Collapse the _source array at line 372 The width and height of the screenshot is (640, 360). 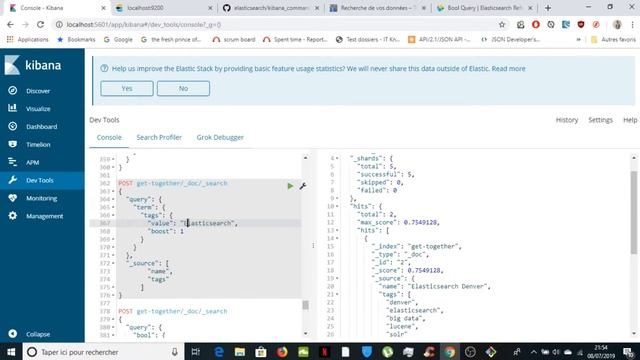click(x=113, y=263)
